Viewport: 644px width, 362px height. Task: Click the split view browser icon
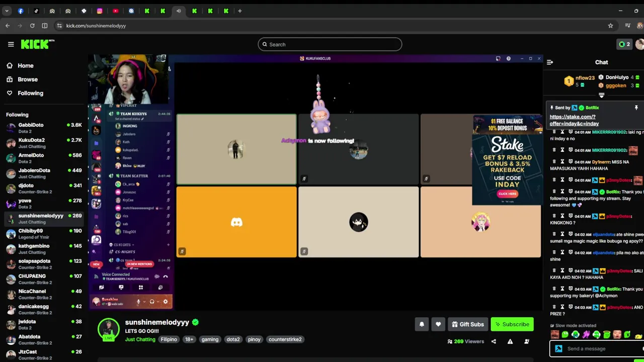tap(45, 26)
